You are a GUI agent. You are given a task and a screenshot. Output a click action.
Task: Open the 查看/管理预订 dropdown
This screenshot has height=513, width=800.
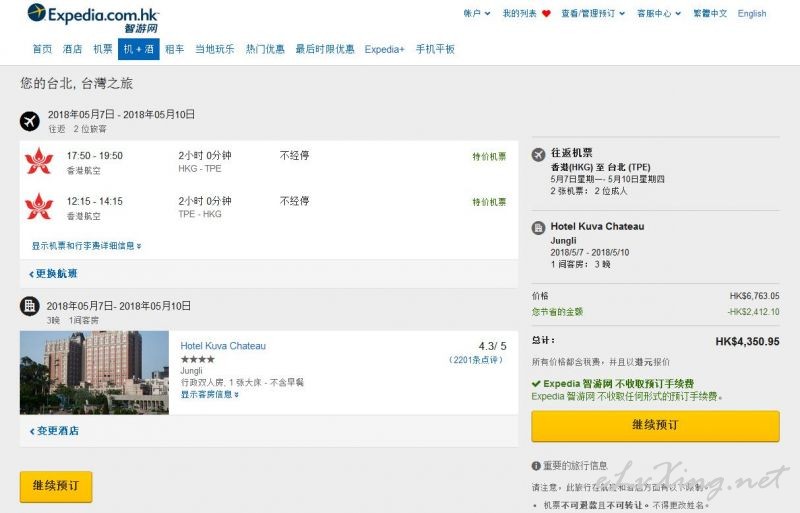(593, 14)
